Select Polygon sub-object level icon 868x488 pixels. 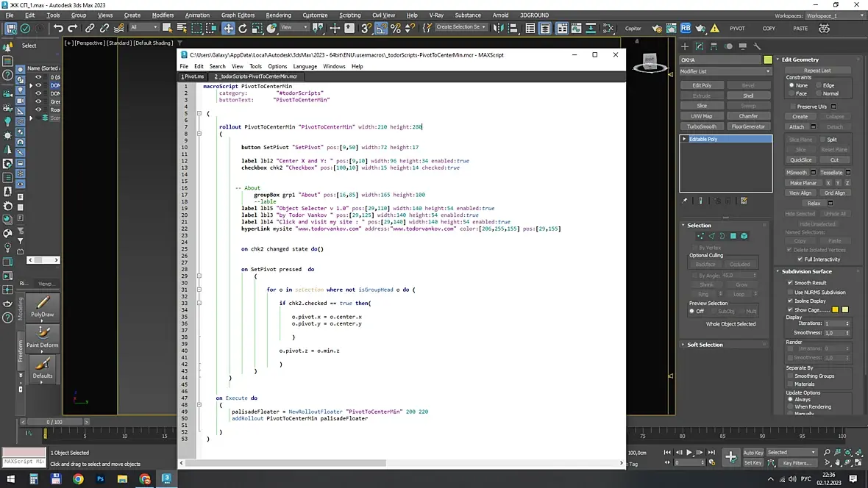733,236
